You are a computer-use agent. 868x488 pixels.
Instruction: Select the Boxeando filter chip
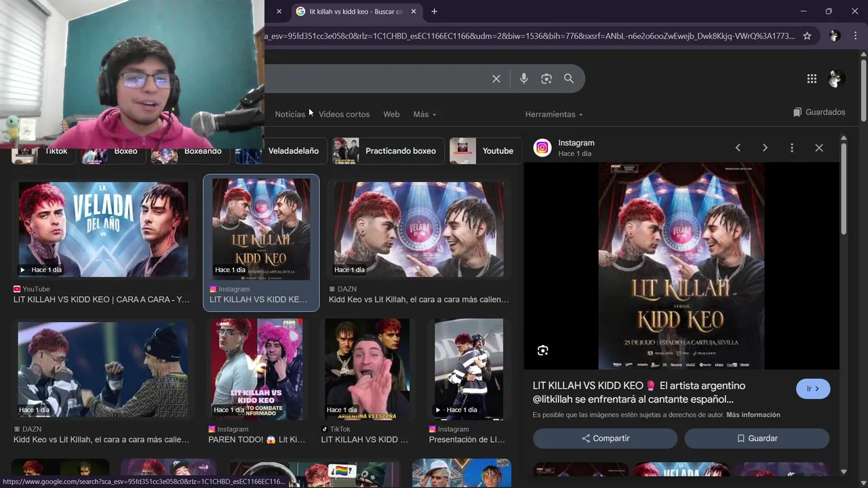(x=191, y=151)
